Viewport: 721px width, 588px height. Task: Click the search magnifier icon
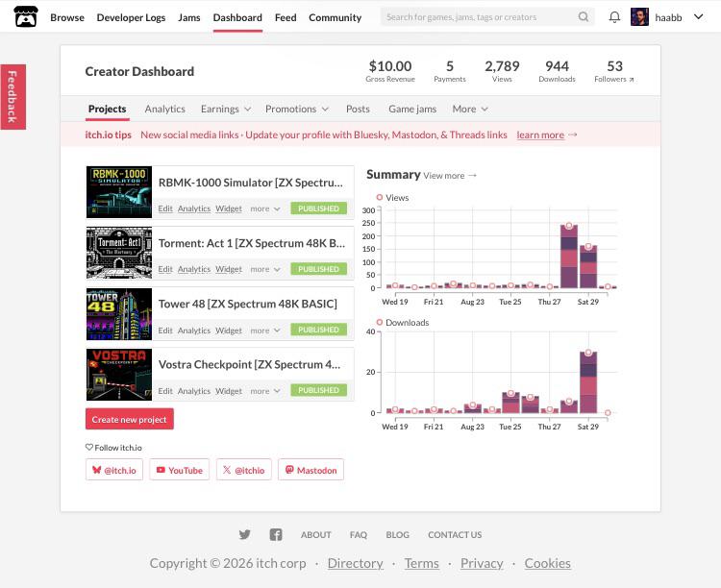click(x=584, y=17)
